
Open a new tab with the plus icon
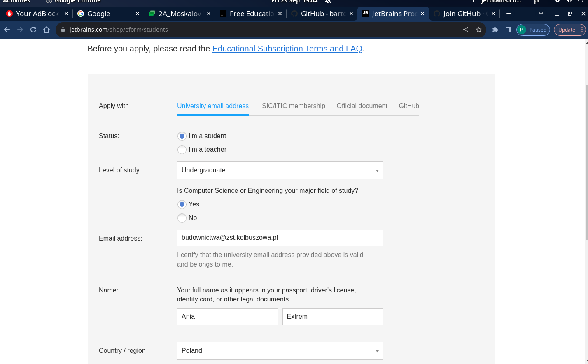coord(509,14)
